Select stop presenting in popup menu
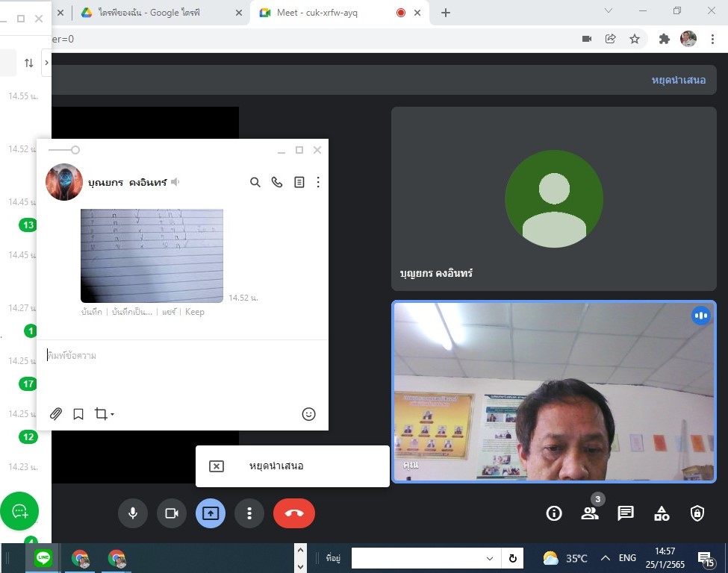Screen dimensions: 728x573 click(x=276, y=466)
